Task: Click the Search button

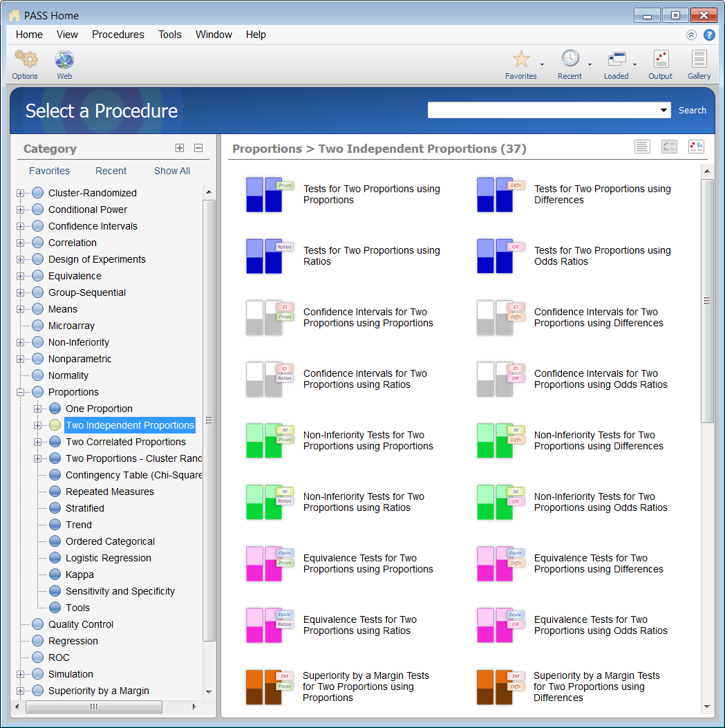Action: pos(692,111)
